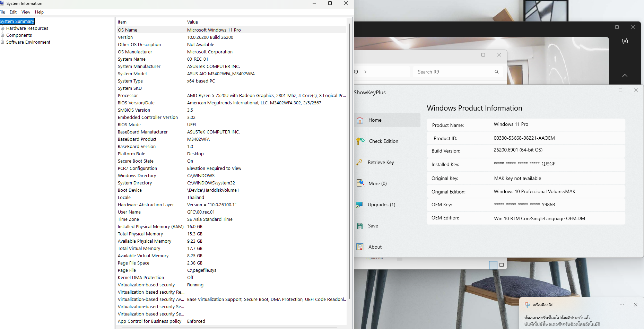Open the Home page icon in ShowKeyPlus

click(x=360, y=120)
